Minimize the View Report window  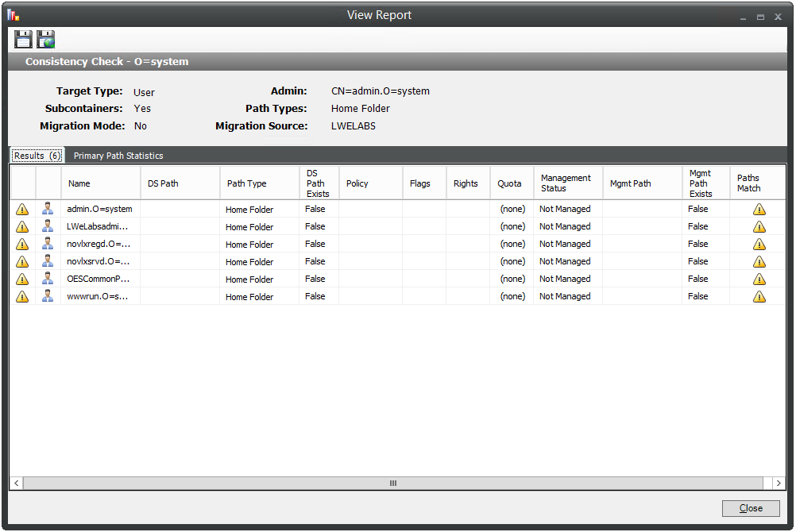click(x=744, y=17)
